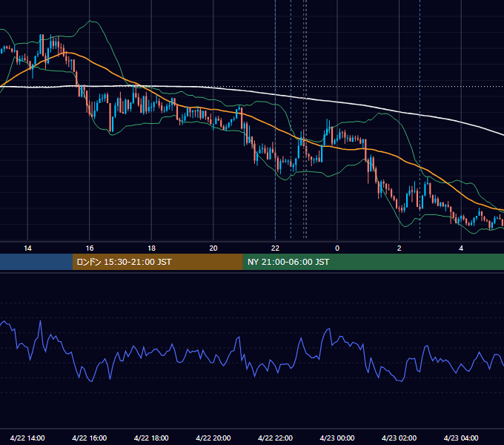Click the "16" hour label below price chart
504x445 pixels.
click(x=90, y=248)
